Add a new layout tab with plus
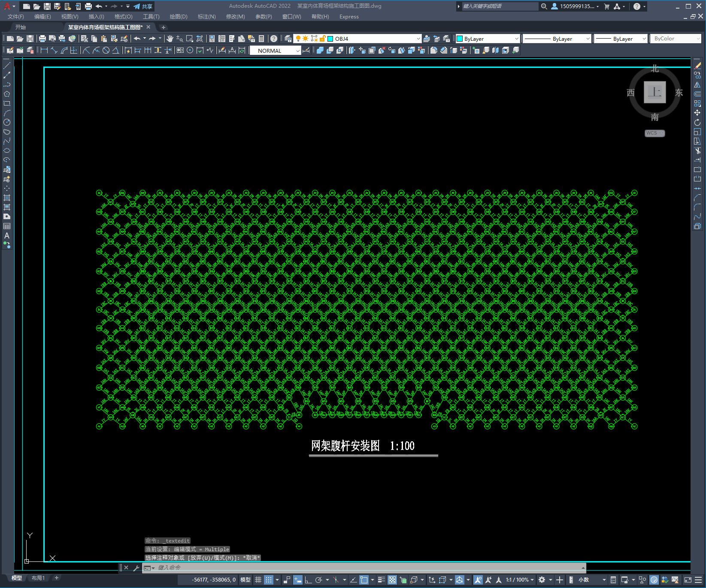The height and width of the screenshot is (588, 706). pyautogui.click(x=56, y=578)
